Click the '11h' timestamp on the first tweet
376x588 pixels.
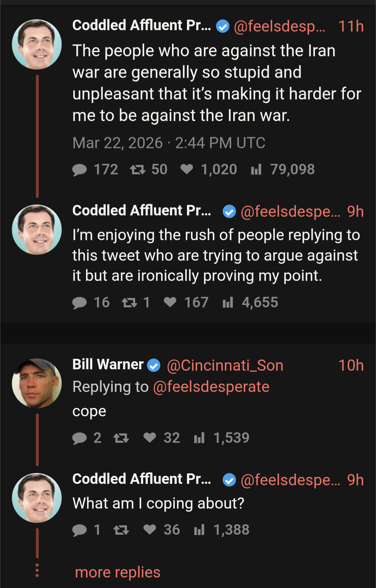pos(351,26)
